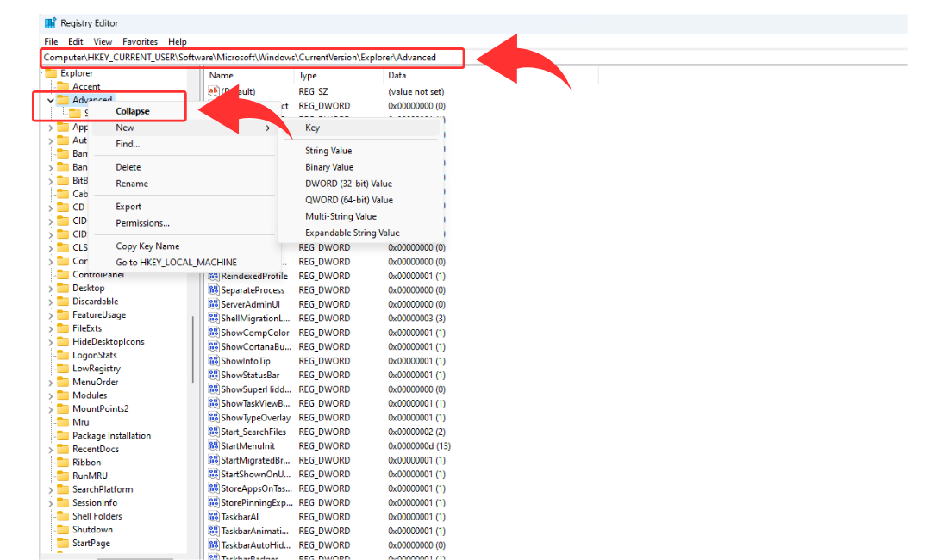Expand the MountPoints2 key chevron
Viewport: 931px width, 560px height.
50,409
